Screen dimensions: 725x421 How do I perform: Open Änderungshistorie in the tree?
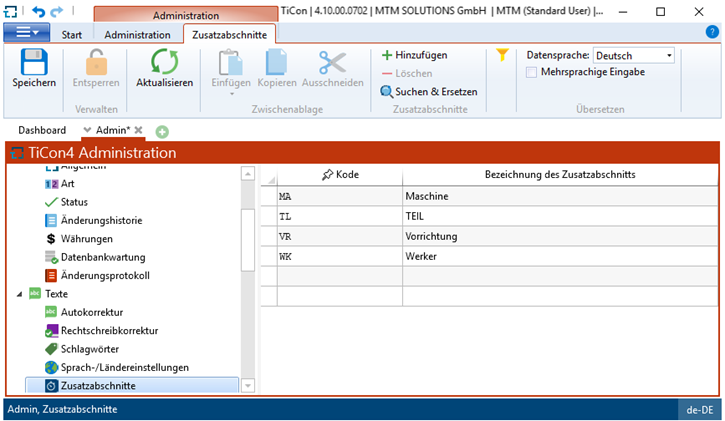pos(101,220)
